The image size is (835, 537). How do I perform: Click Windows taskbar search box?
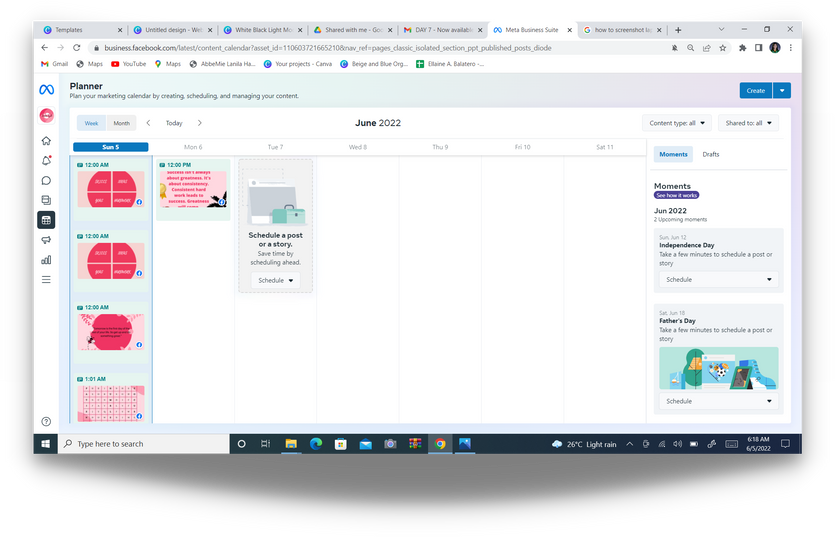point(144,444)
